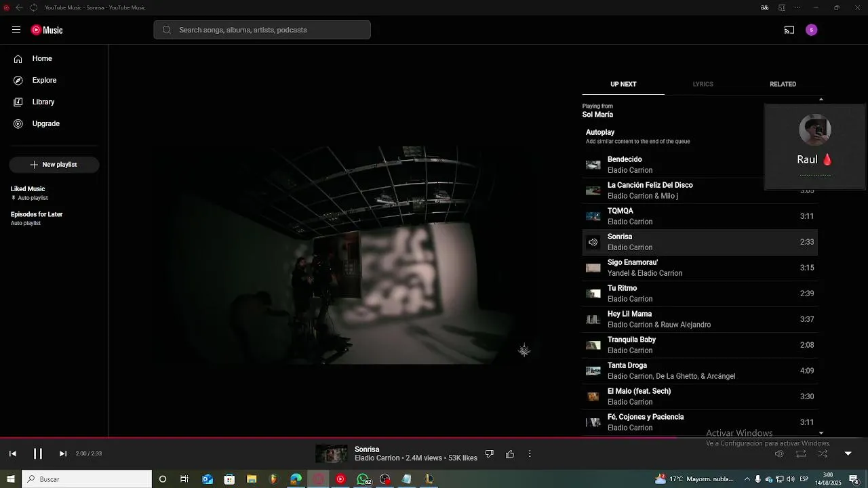
Task: Click the search magnifier icon
Action: coord(167,30)
